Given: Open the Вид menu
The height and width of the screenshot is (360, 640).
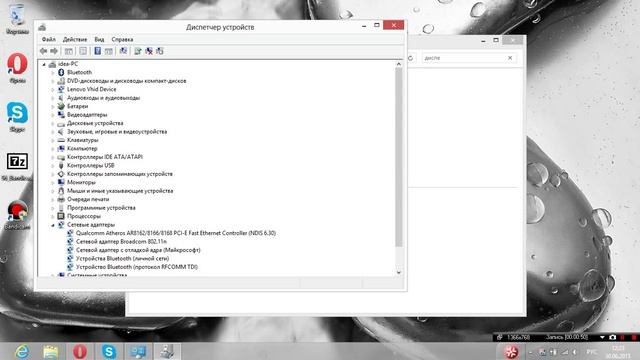Looking at the screenshot, I should click(99, 40).
